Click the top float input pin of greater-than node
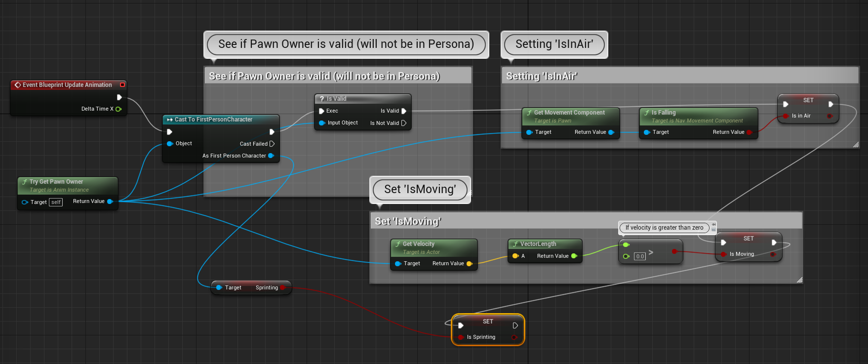 626,244
